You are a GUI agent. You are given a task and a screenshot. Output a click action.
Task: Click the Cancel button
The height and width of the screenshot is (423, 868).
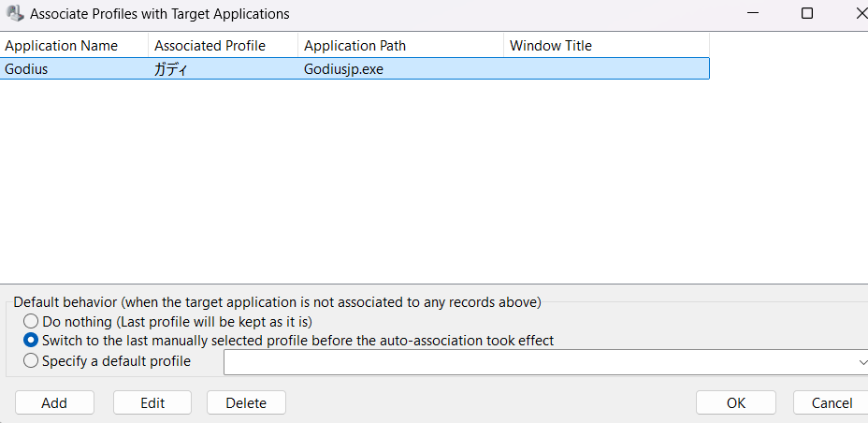[831, 402]
